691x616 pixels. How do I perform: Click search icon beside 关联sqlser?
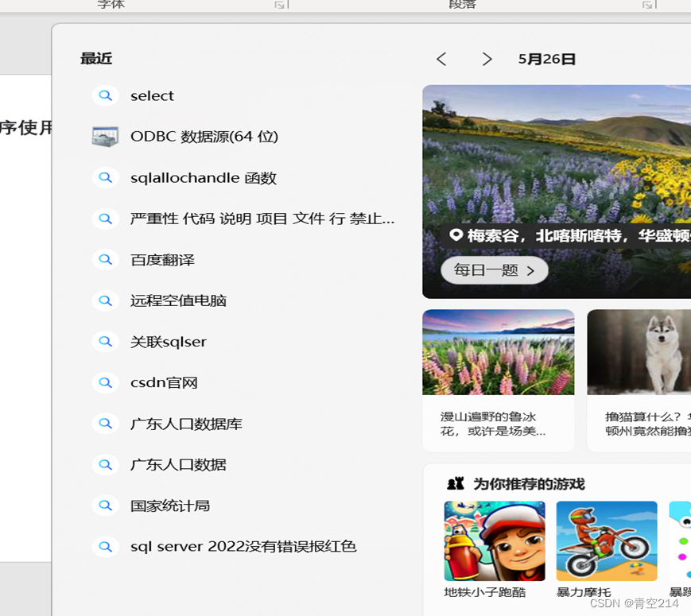(105, 342)
